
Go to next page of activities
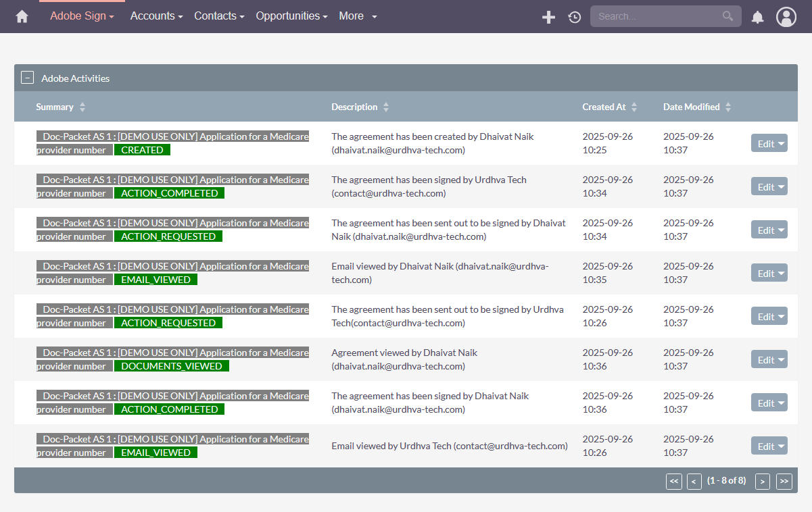pyautogui.click(x=762, y=481)
